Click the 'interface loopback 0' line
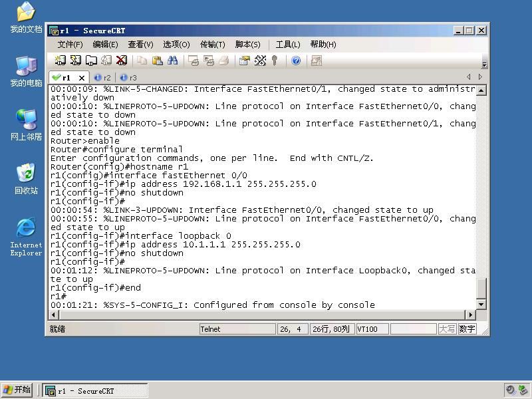532x399 pixels. (141, 236)
